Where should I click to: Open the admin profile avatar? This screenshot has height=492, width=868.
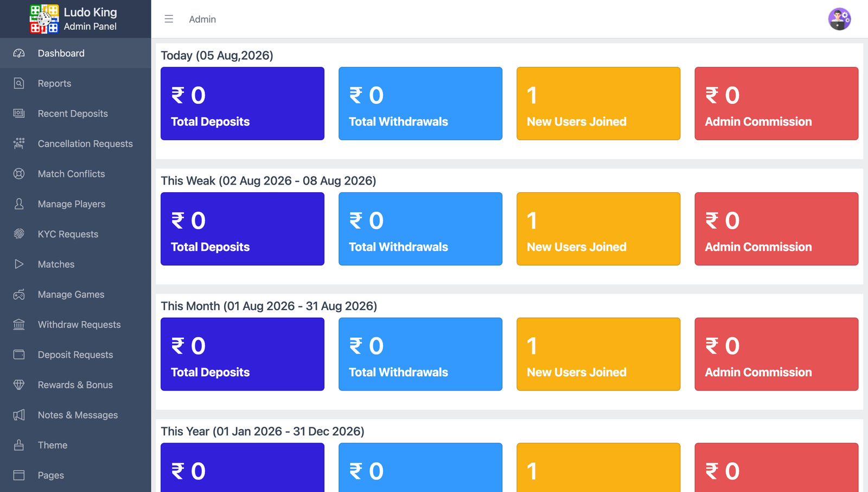coord(839,19)
